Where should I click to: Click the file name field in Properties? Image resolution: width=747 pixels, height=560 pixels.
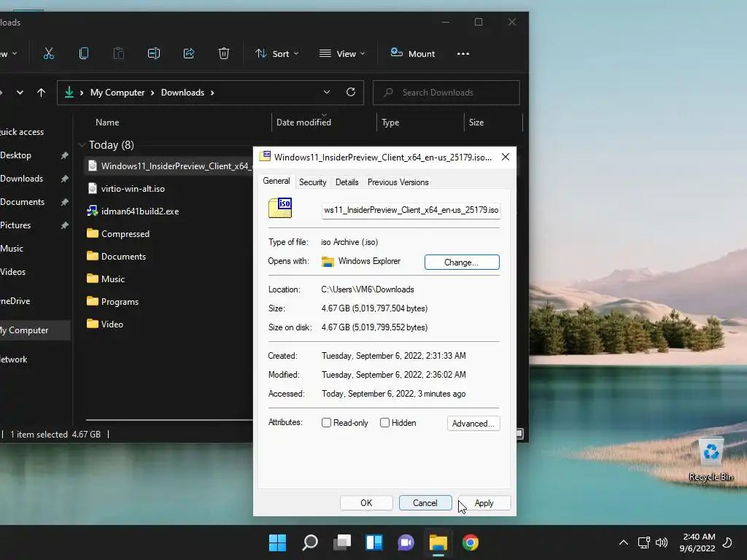[x=411, y=210]
